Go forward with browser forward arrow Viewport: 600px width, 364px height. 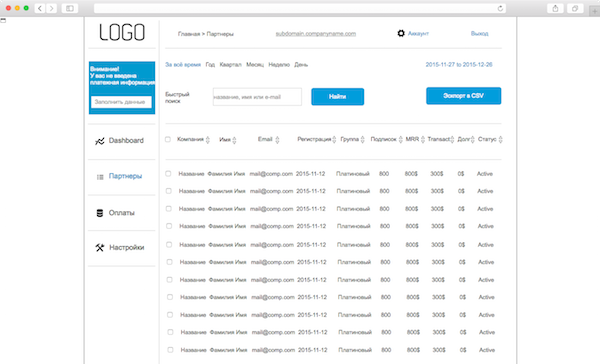(x=51, y=8)
